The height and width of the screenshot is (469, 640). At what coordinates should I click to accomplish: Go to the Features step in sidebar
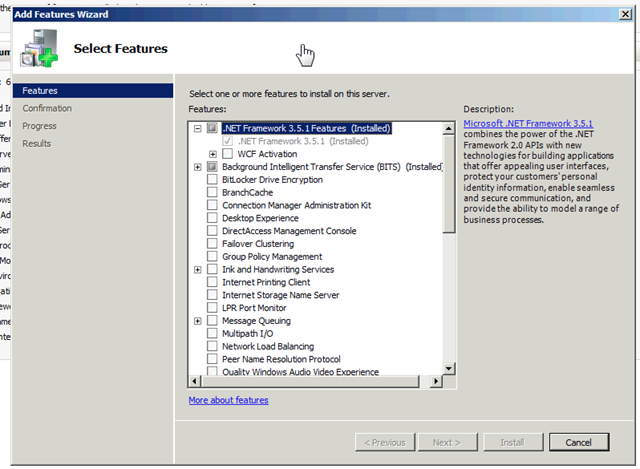tap(40, 91)
